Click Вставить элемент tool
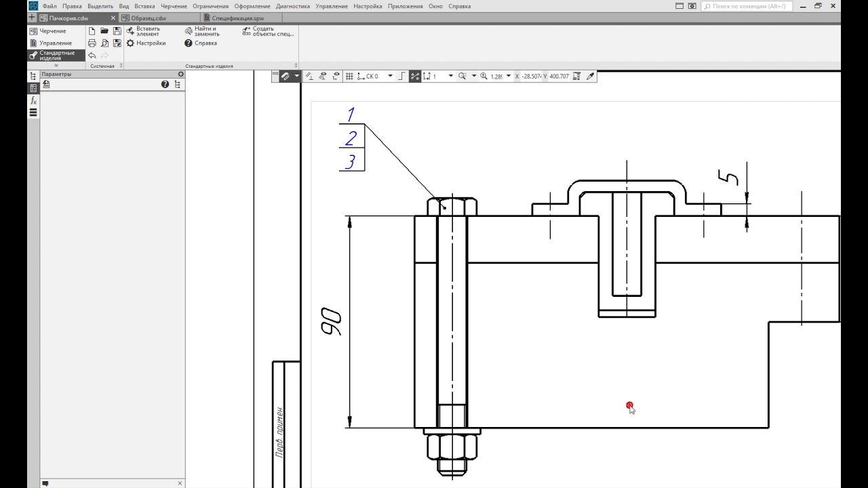The image size is (868, 488). coord(143,31)
